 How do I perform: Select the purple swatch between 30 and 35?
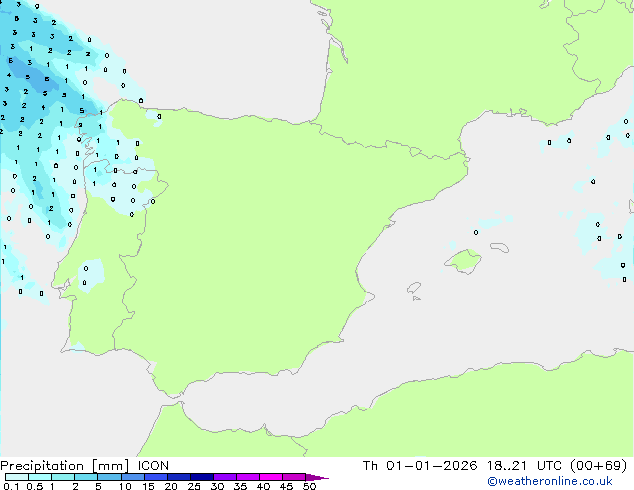[x=225, y=477]
